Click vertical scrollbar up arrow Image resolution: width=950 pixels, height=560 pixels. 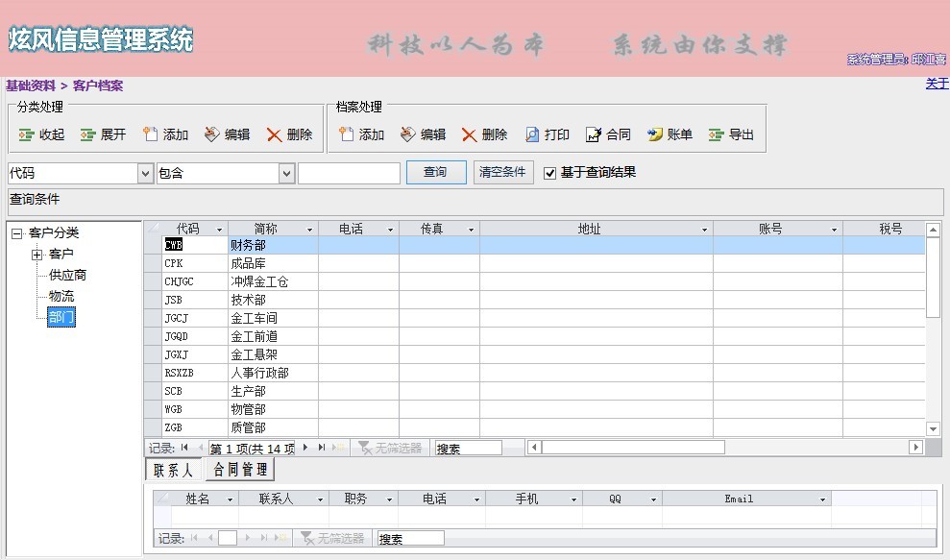933,230
